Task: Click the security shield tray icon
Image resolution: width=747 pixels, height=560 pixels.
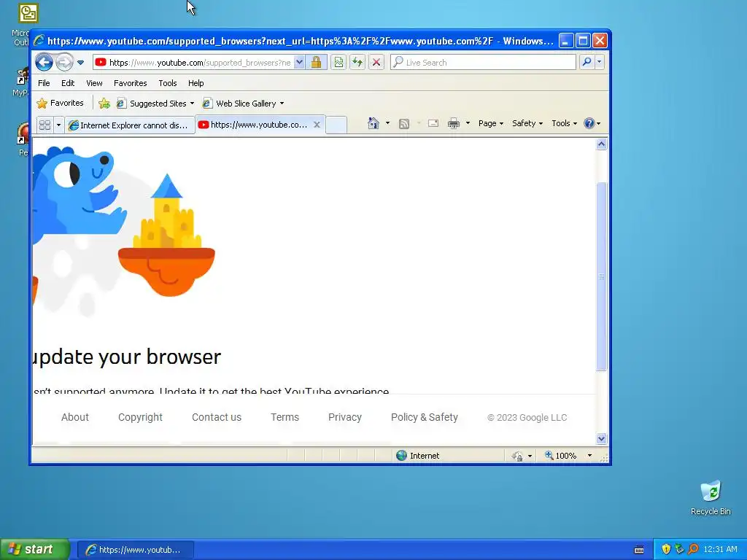Action: point(666,549)
